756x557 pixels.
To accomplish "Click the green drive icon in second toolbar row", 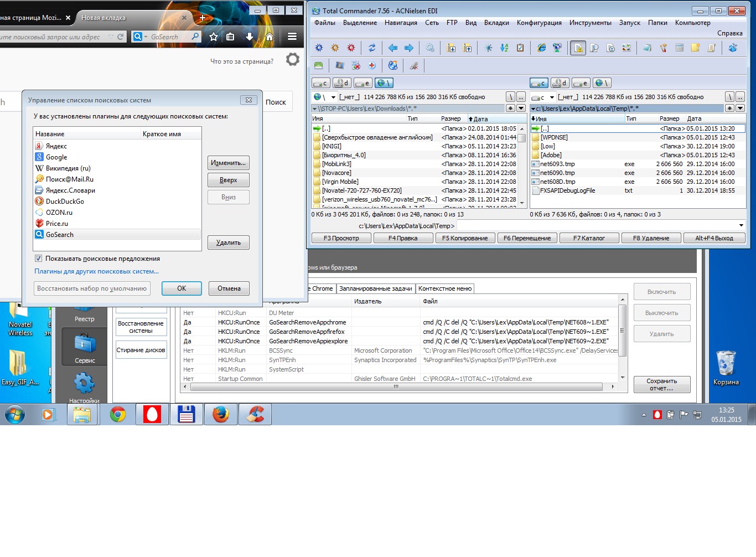I will pyautogui.click(x=319, y=65).
